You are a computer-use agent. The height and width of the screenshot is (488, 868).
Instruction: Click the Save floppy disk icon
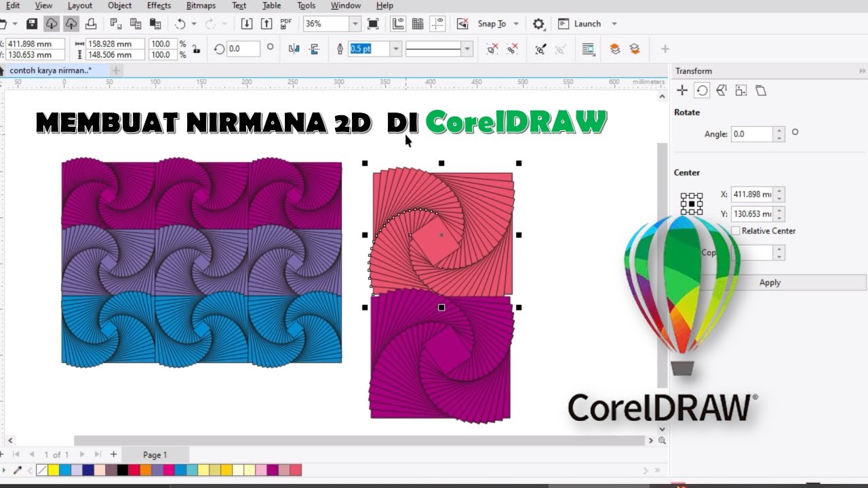click(31, 24)
